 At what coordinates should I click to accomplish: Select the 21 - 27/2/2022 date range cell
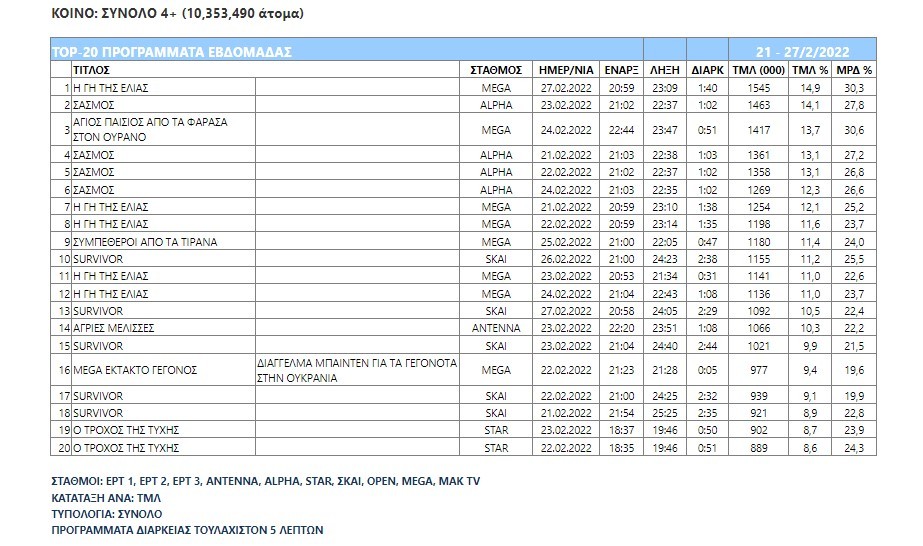click(x=802, y=52)
